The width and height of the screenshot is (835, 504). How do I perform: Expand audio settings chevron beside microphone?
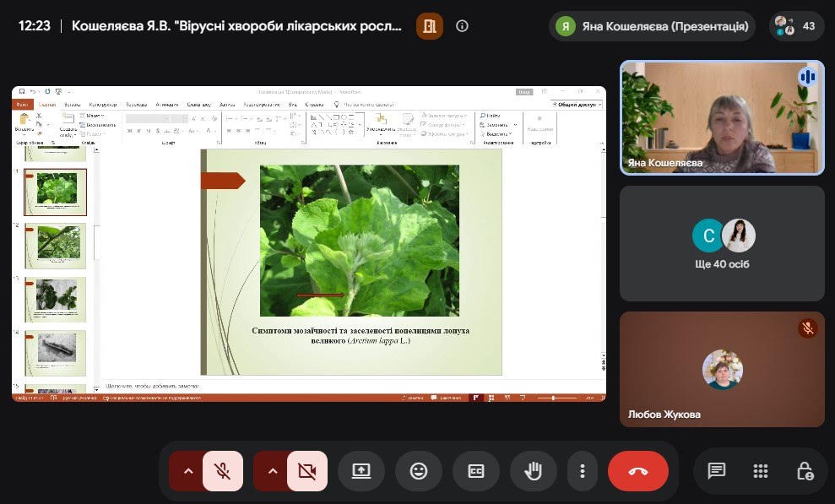187,471
